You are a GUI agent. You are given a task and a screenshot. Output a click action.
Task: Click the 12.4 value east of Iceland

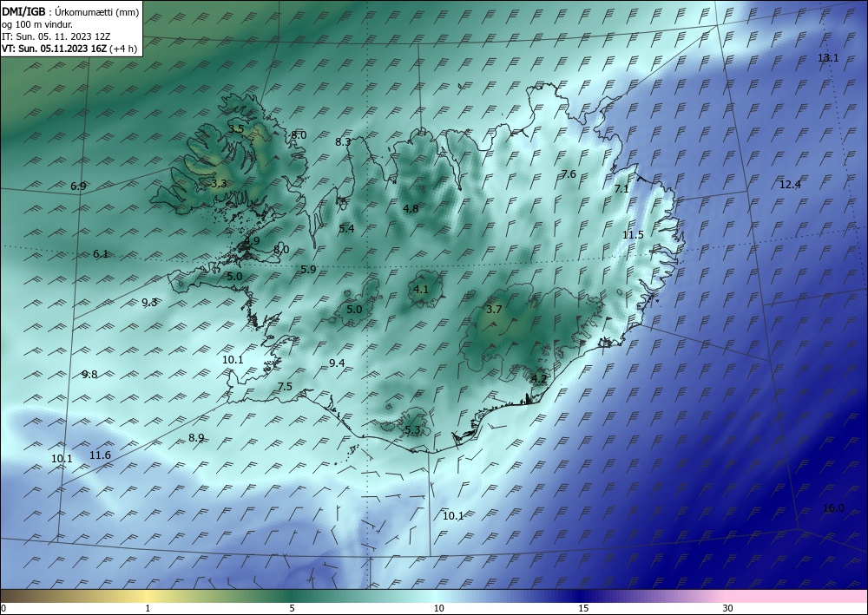tap(790, 185)
